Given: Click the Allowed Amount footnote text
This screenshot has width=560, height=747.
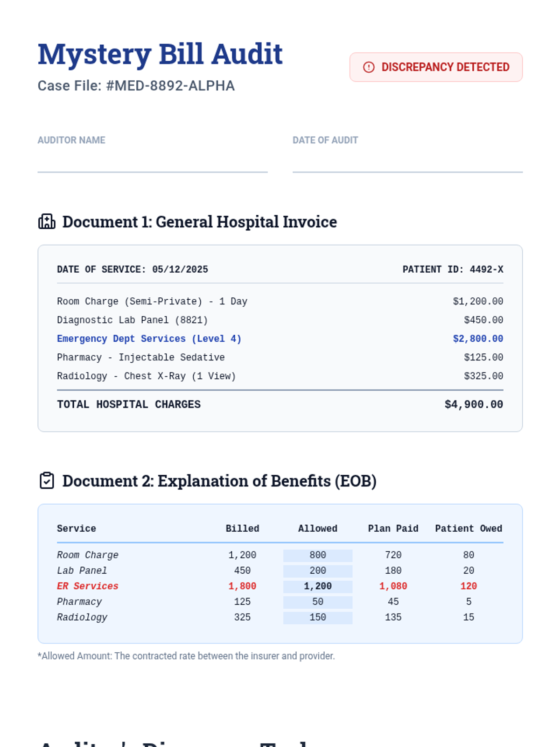Looking at the screenshot, I should [186, 656].
